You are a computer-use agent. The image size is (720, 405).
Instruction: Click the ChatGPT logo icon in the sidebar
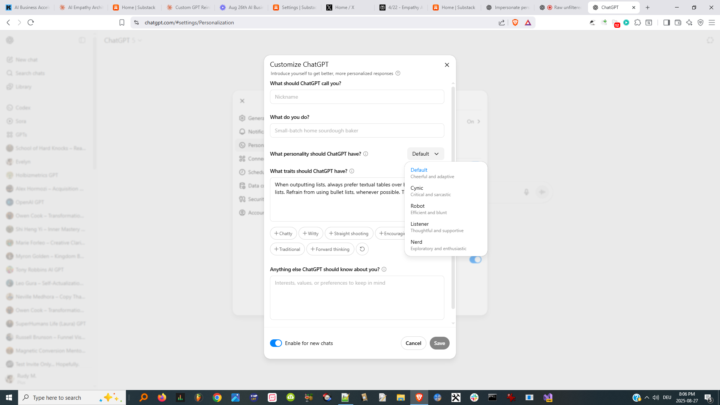tap(10, 40)
